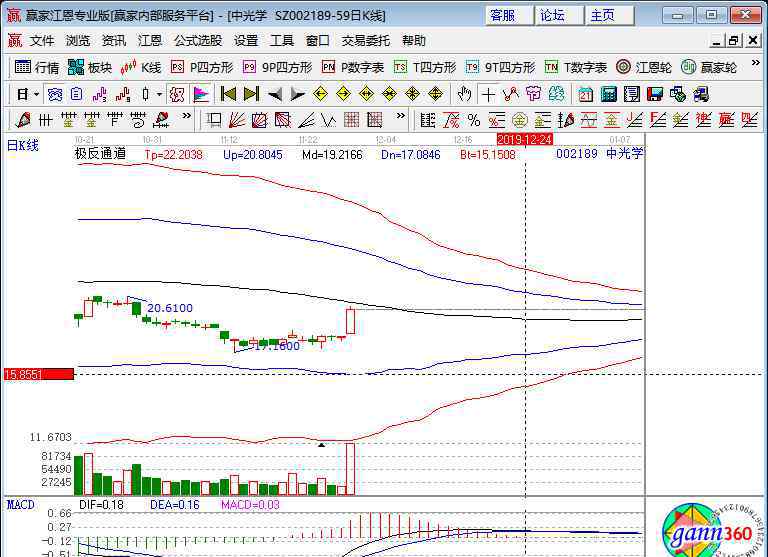Open the candlestick style dropdown arrow
The image size is (768, 557).
click(x=159, y=94)
